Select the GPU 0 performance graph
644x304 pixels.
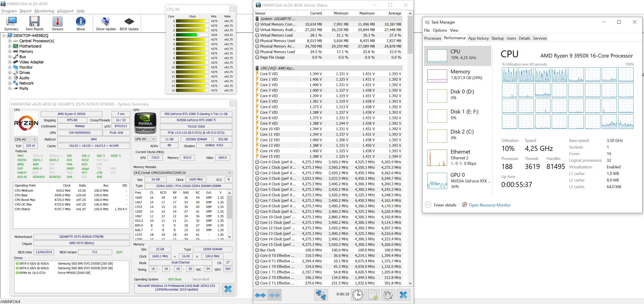coord(437,180)
